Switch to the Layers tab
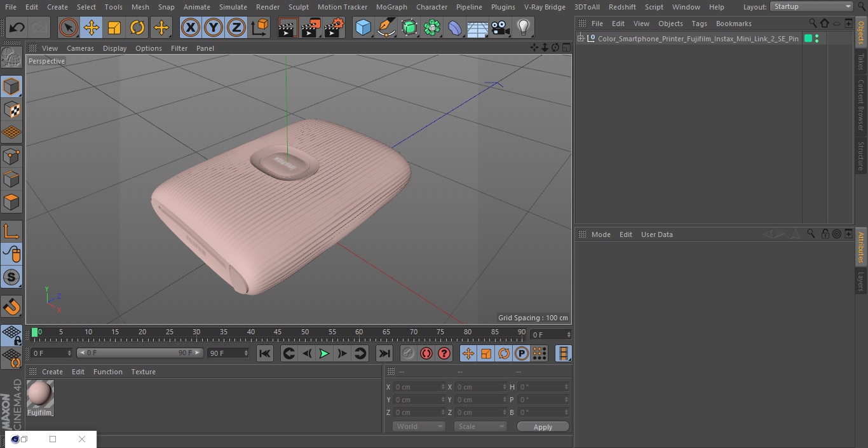 pyautogui.click(x=861, y=282)
